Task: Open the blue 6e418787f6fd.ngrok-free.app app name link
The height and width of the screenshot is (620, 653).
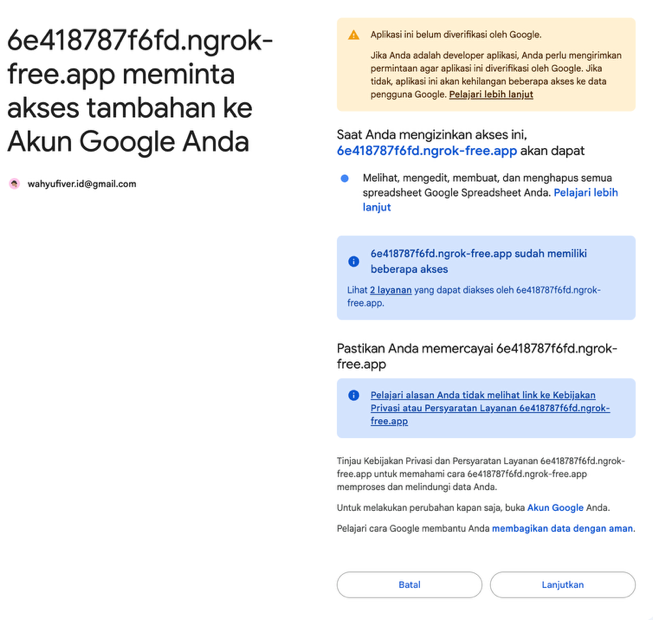Action: coord(427,151)
